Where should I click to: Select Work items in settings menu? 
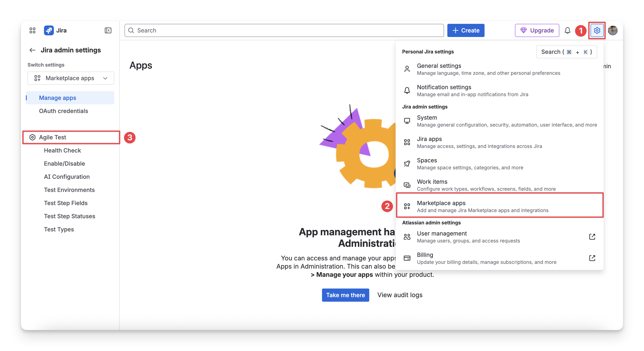tap(432, 182)
